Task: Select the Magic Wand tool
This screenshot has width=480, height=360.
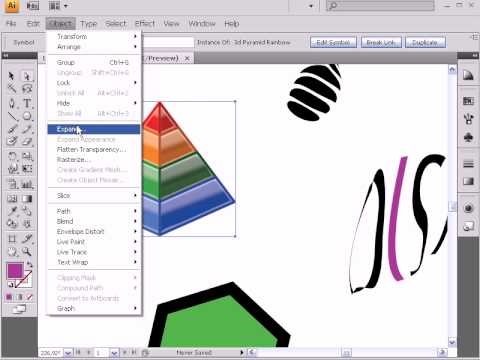Action: point(12,89)
